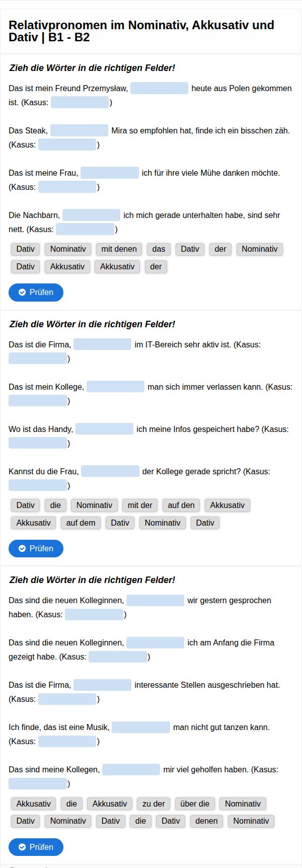Click the blank after 'Kannst du die Frau,'
This screenshot has height=868, width=302.
coord(110,471)
